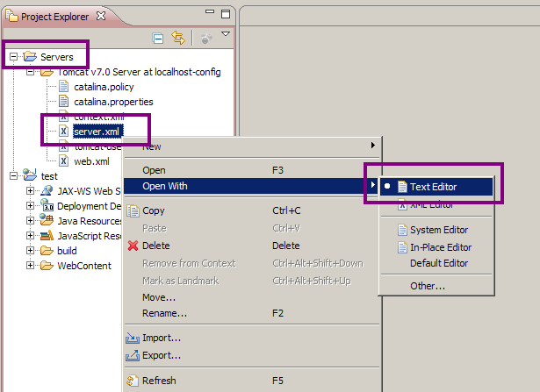The width and height of the screenshot is (540, 392).
Task: Choose Import... in the context menu
Action: point(251,338)
